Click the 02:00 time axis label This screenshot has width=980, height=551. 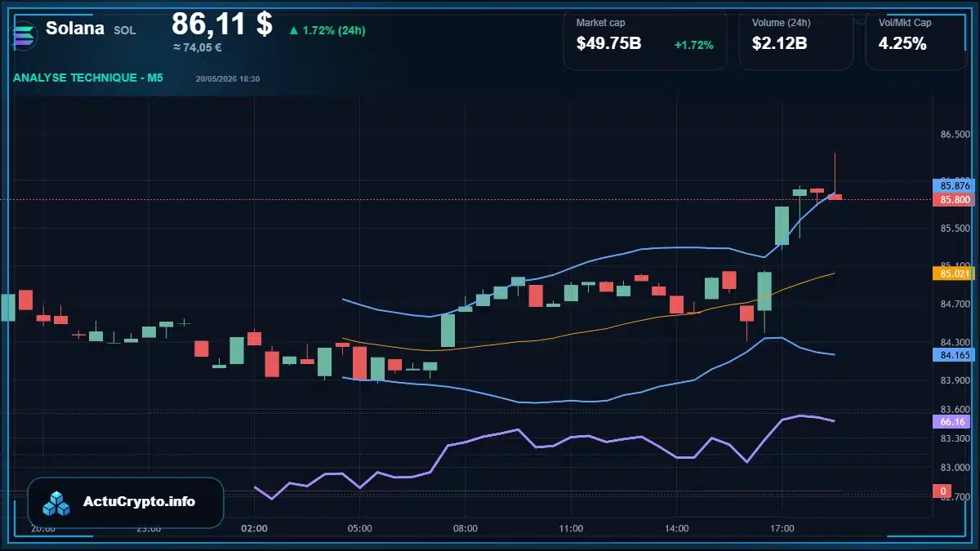point(254,529)
